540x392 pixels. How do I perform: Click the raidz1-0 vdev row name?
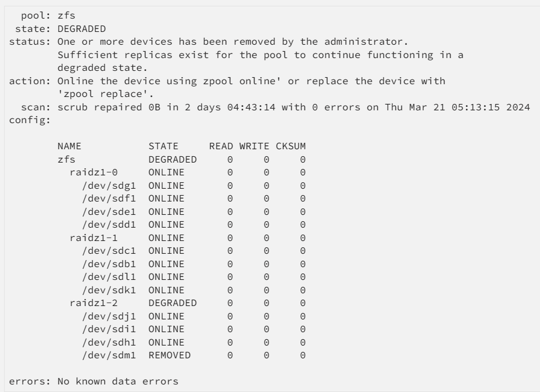click(94, 172)
